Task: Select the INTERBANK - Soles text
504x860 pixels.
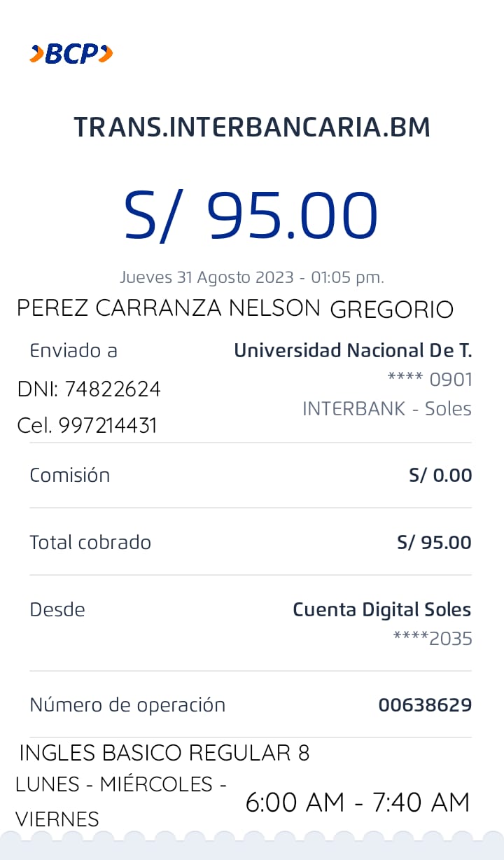Action: 386,409
